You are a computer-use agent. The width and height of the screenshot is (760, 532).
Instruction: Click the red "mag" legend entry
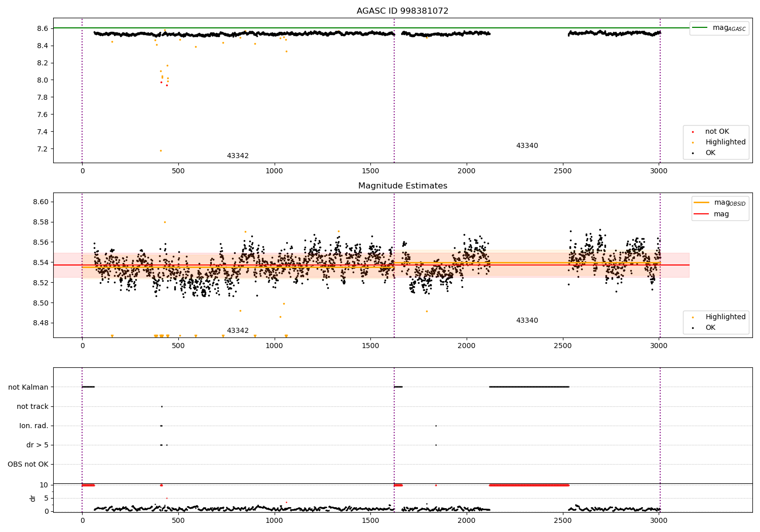711,214
